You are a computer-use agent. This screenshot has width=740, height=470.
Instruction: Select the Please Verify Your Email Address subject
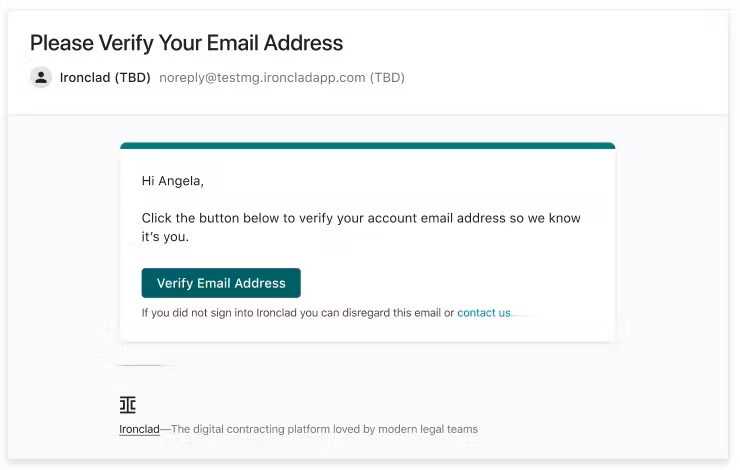click(x=186, y=43)
